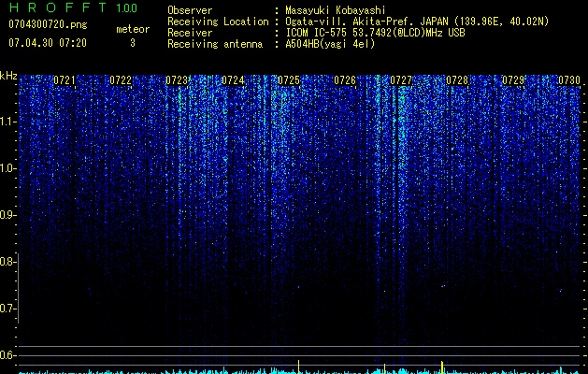
Task: Click the Receiving antenna label
Action: [x=215, y=44]
